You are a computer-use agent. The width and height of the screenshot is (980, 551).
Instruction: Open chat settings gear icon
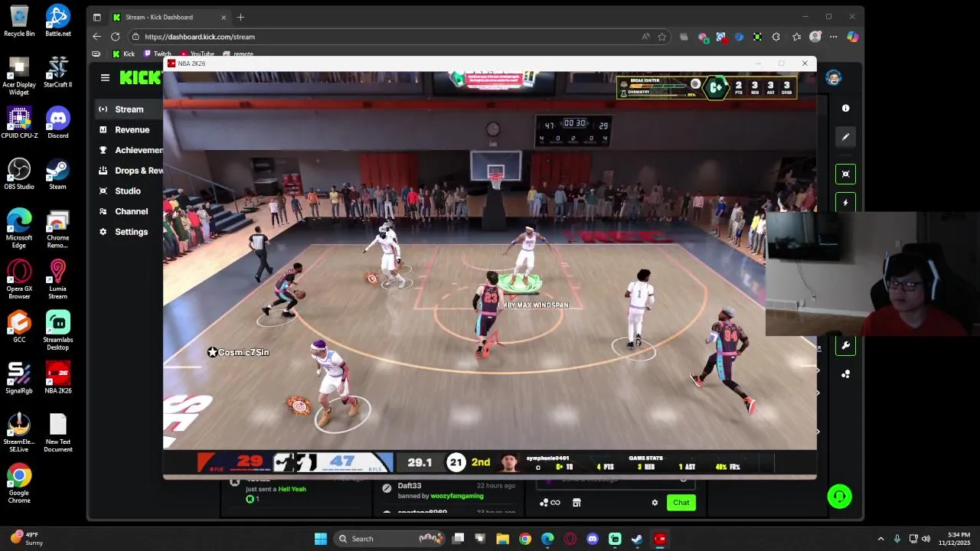(655, 503)
